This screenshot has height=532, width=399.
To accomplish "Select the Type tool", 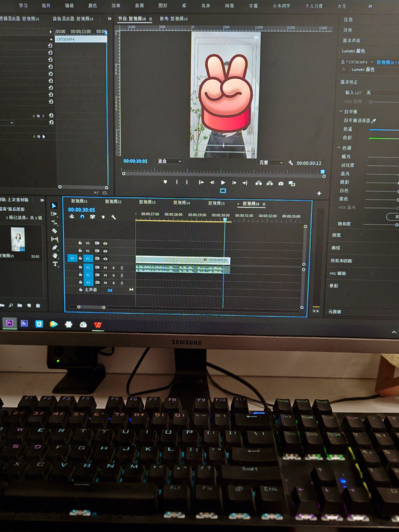I will (55, 264).
